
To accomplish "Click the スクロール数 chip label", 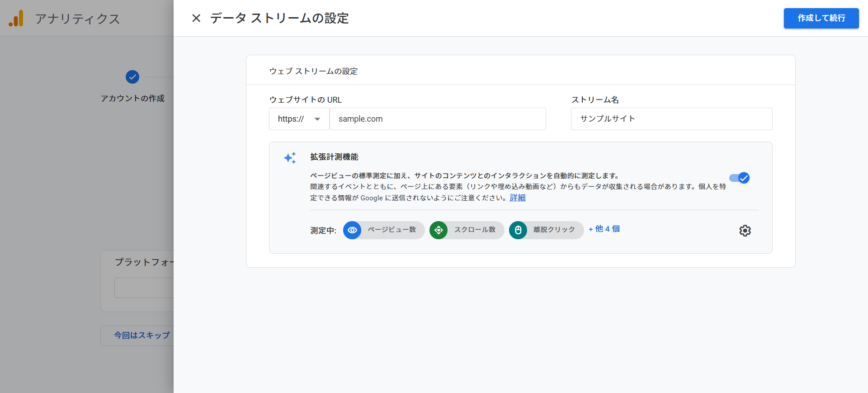I will [x=475, y=230].
